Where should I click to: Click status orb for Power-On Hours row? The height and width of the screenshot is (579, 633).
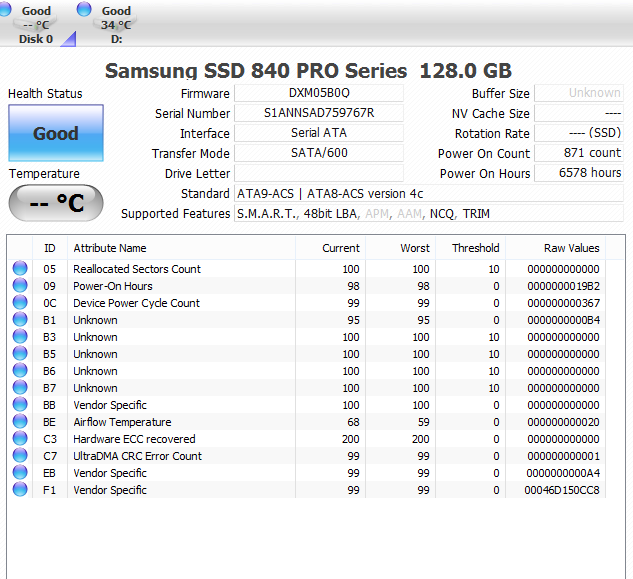click(20, 285)
